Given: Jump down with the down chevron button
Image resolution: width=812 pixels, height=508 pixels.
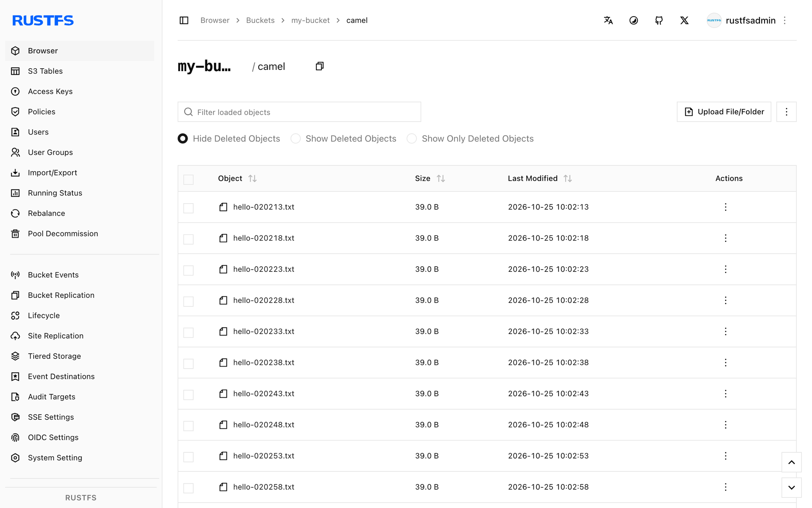Looking at the screenshot, I should (x=791, y=487).
